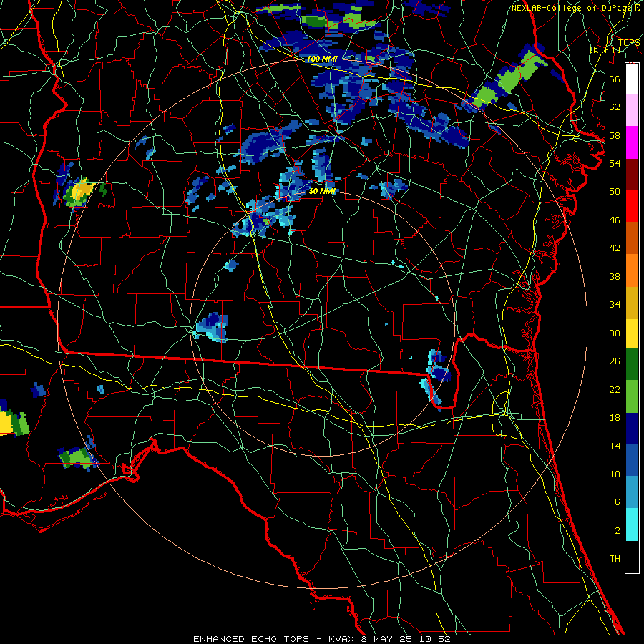Click the '100 NMI' range ring label

point(322,59)
